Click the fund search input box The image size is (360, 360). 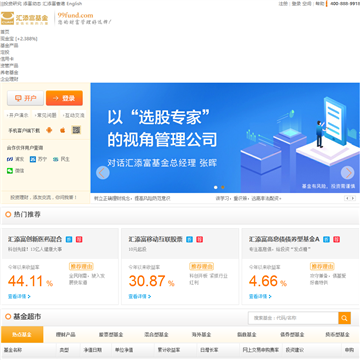point(293,318)
